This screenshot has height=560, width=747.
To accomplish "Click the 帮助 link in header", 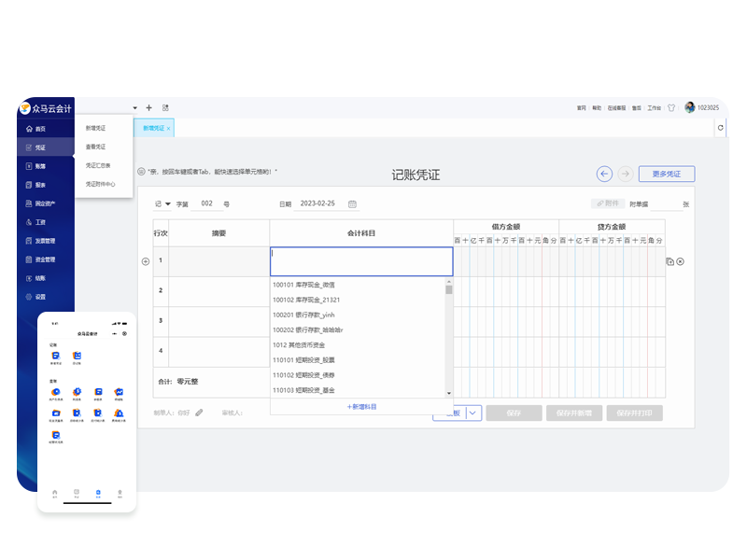I will (597, 108).
